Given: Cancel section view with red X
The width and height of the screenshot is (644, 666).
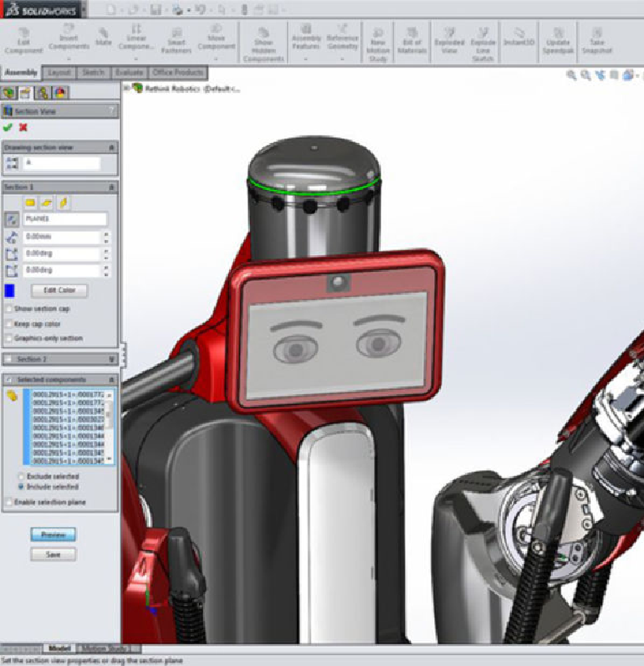Looking at the screenshot, I should (23, 127).
